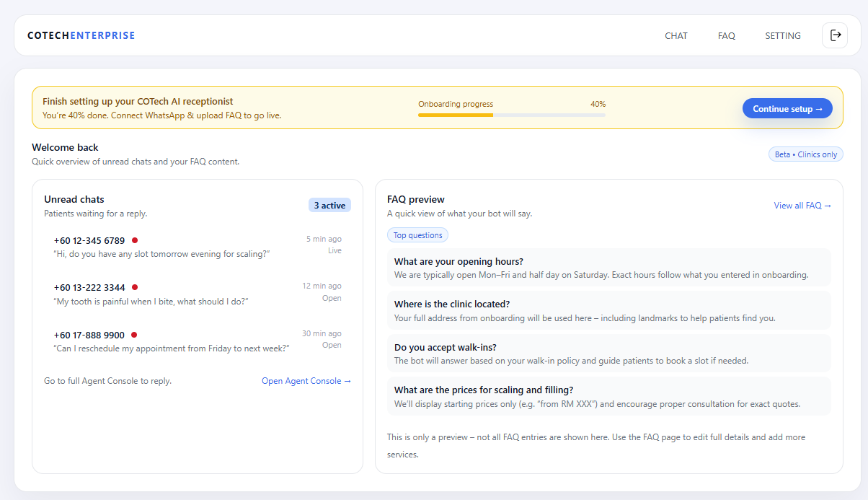868x500 pixels.
Task: Open the View all FAQ link
Action: click(x=802, y=206)
